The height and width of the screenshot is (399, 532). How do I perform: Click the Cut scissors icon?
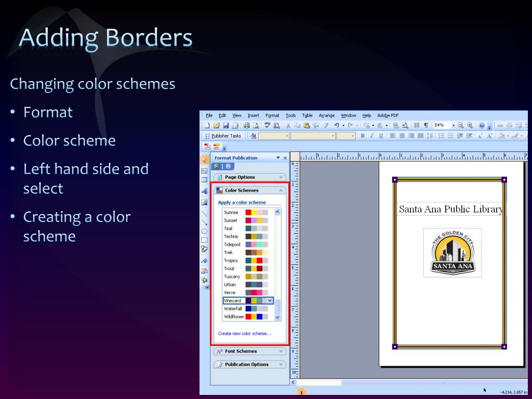tap(288, 126)
